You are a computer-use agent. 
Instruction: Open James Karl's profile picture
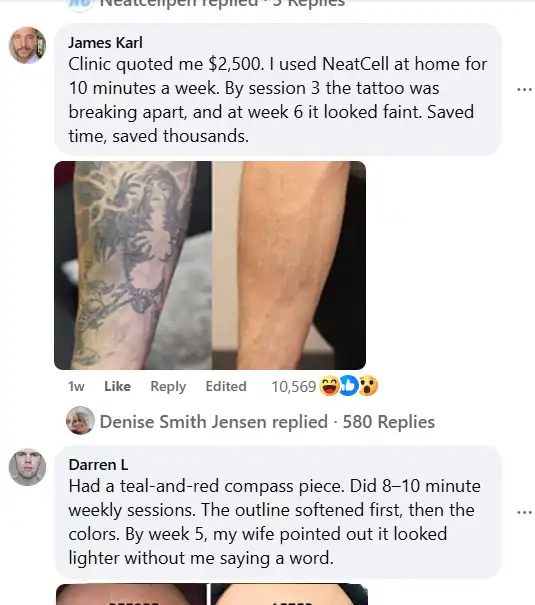tap(27, 45)
